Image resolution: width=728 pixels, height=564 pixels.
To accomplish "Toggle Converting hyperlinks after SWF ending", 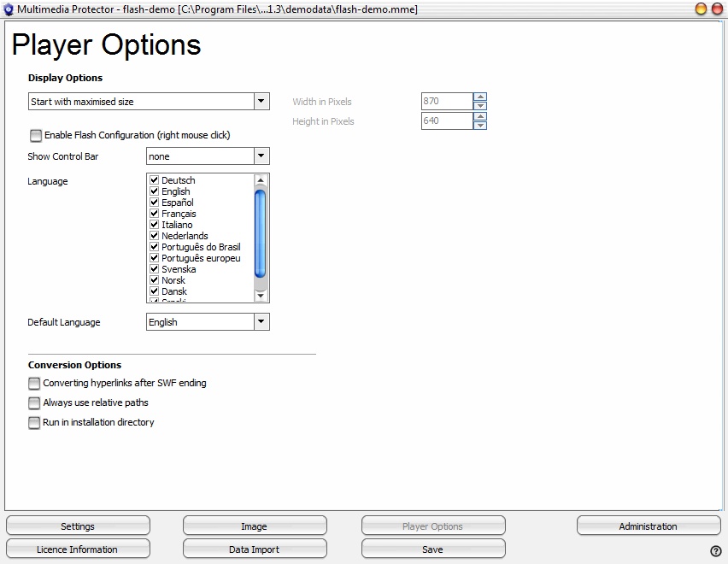I will point(34,384).
